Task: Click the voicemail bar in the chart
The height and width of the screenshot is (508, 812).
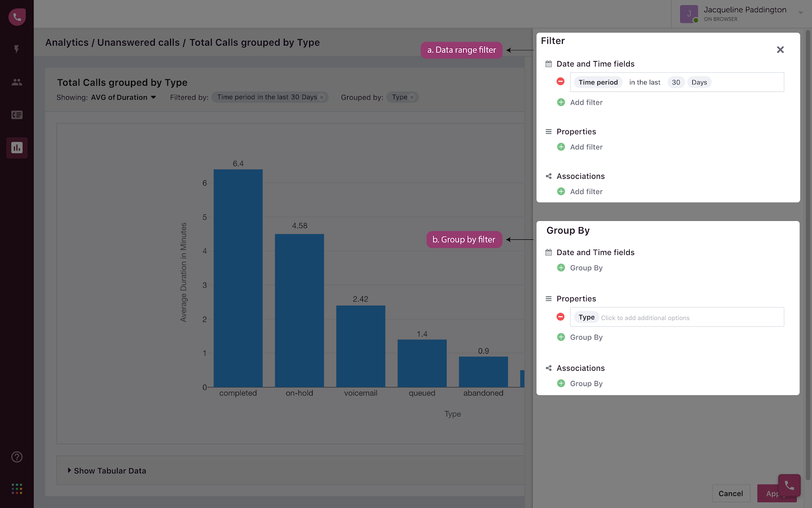Action: pos(361,346)
